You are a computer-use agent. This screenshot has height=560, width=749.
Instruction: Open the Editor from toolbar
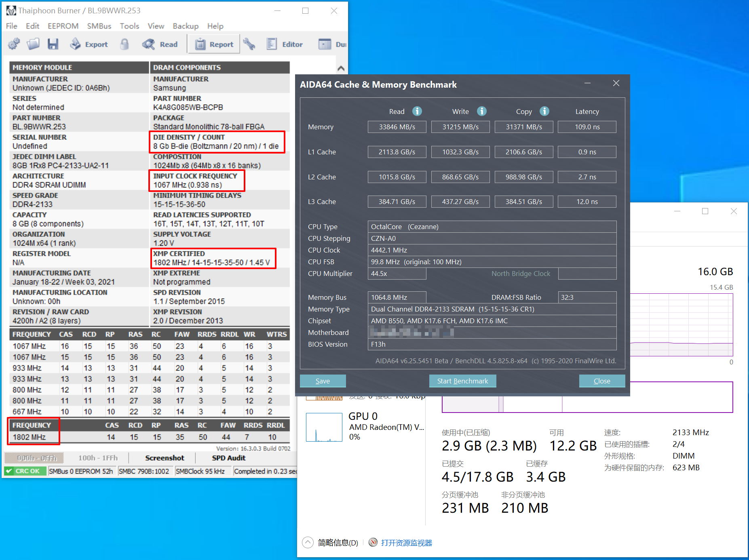click(x=285, y=44)
